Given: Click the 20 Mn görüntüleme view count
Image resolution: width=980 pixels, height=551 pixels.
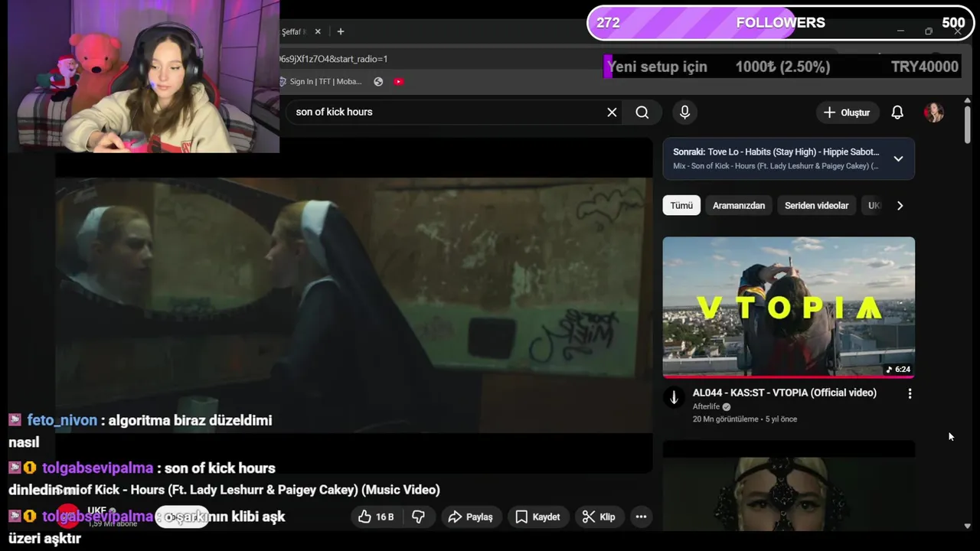Looking at the screenshot, I should pos(726,419).
